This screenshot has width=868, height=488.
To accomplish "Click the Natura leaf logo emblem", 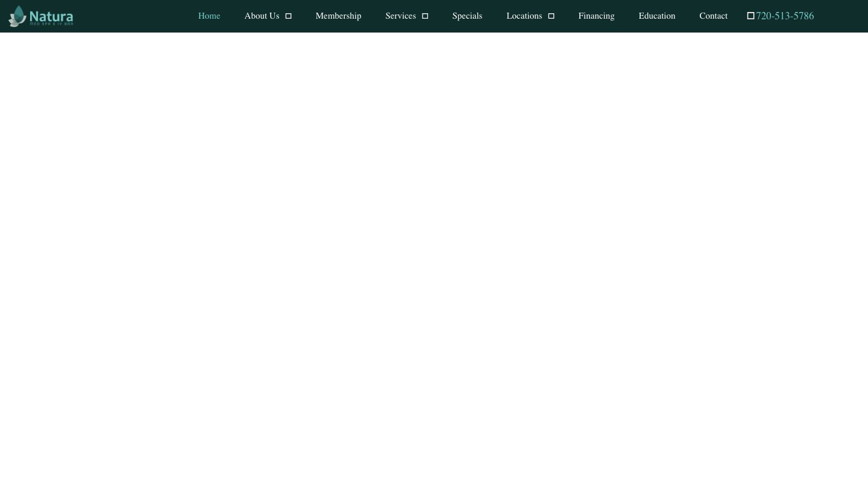I will 17,16.
